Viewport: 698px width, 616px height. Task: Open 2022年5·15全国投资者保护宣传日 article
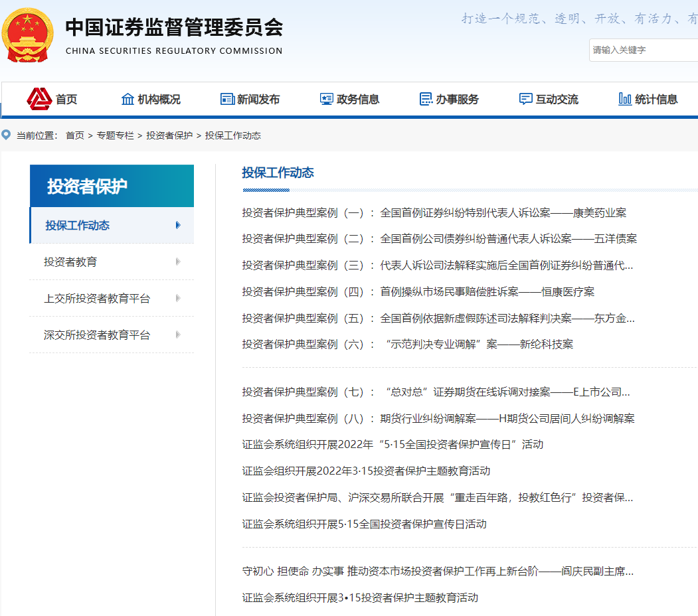coord(393,444)
